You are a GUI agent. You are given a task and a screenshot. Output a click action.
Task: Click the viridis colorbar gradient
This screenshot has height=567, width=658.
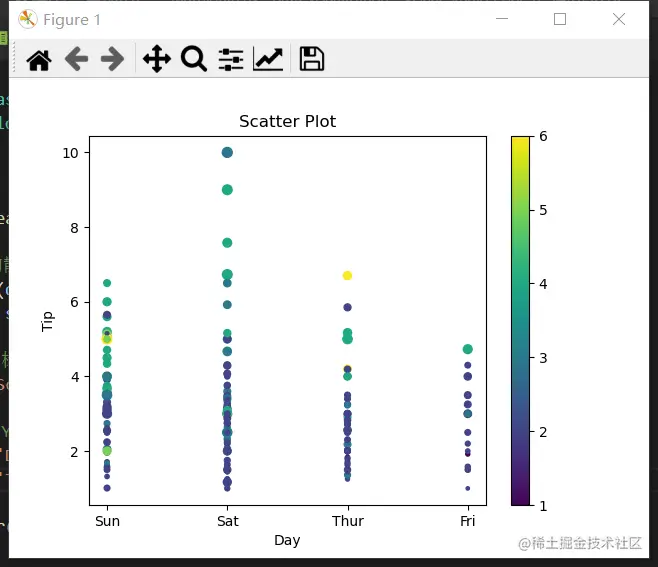click(520, 321)
